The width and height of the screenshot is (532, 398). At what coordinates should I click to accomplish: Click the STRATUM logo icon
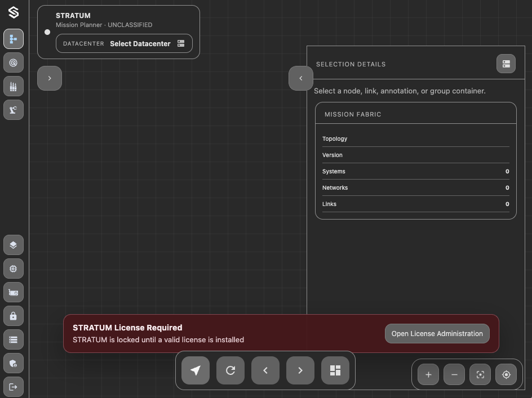pyautogui.click(x=14, y=12)
